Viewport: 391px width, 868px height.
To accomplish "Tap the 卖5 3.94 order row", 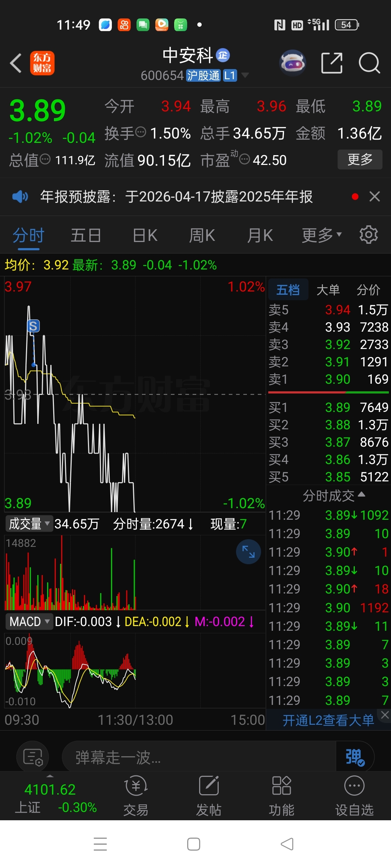I will pos(328,310).
